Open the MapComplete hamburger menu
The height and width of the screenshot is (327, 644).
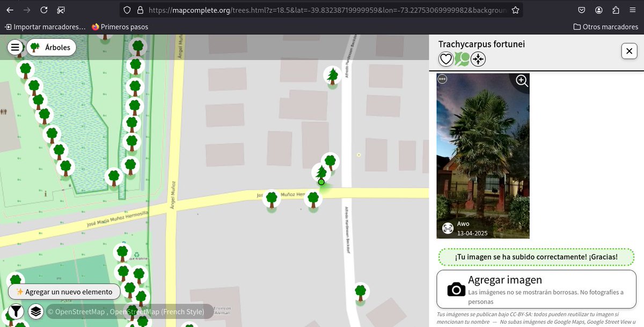[x=15, y=47]
